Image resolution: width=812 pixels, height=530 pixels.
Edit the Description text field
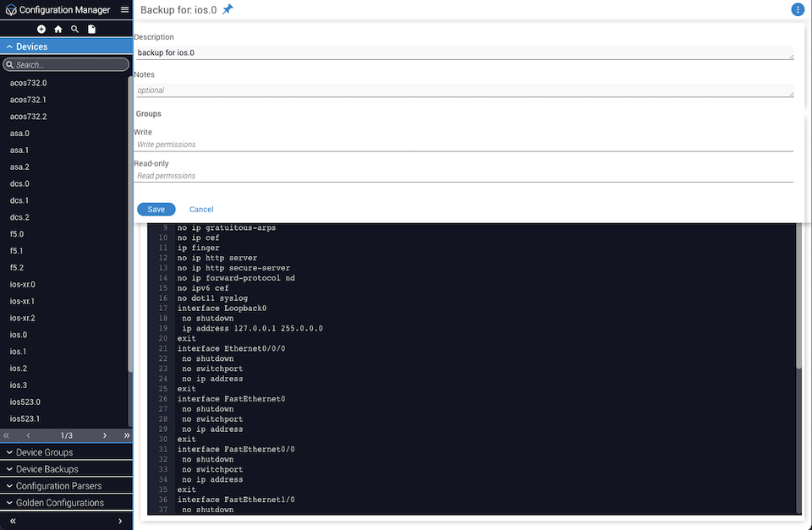(464, 52)
